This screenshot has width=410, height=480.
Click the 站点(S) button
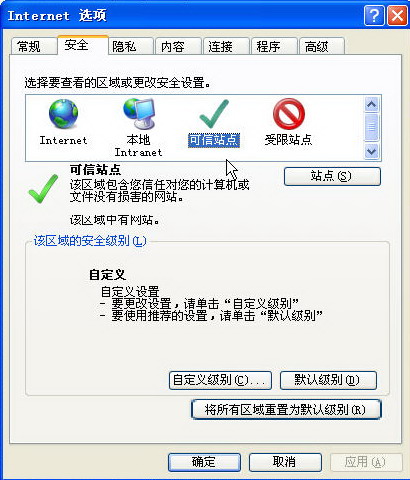coord(332,176)
